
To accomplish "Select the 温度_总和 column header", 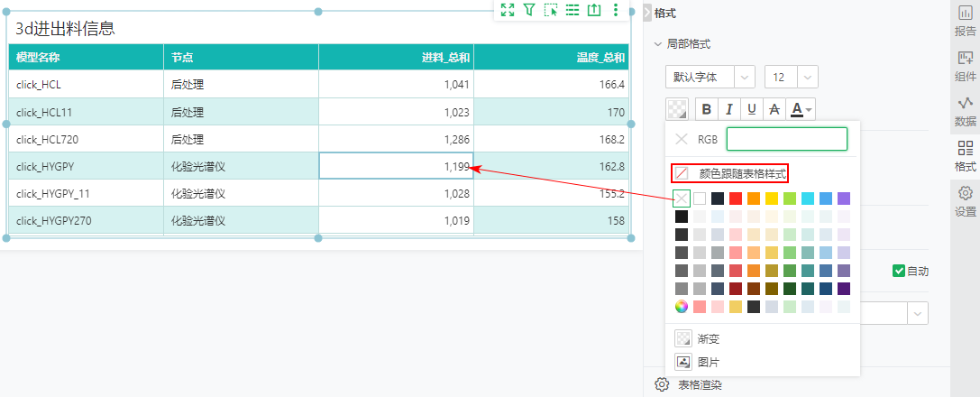I will pos(551,57).
